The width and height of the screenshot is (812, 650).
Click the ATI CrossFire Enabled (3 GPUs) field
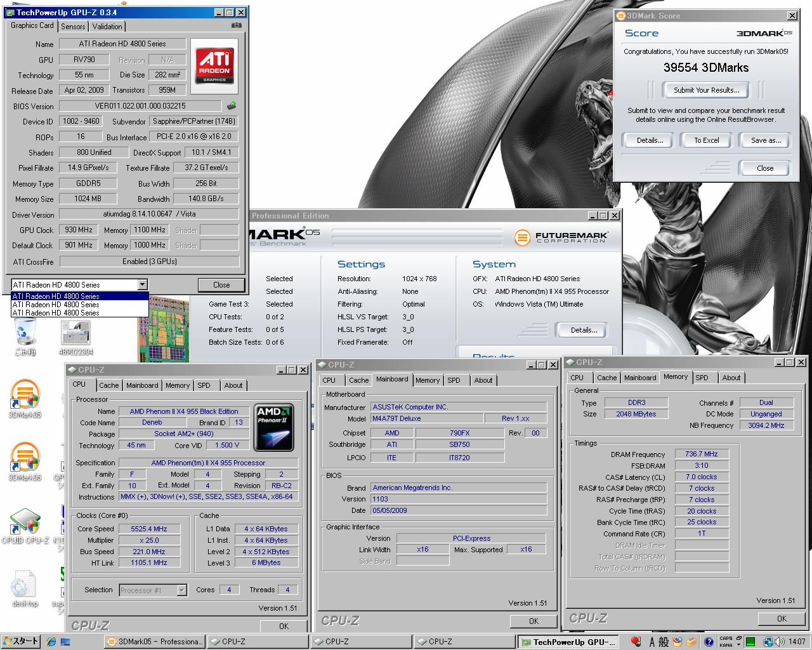point(149,261)
